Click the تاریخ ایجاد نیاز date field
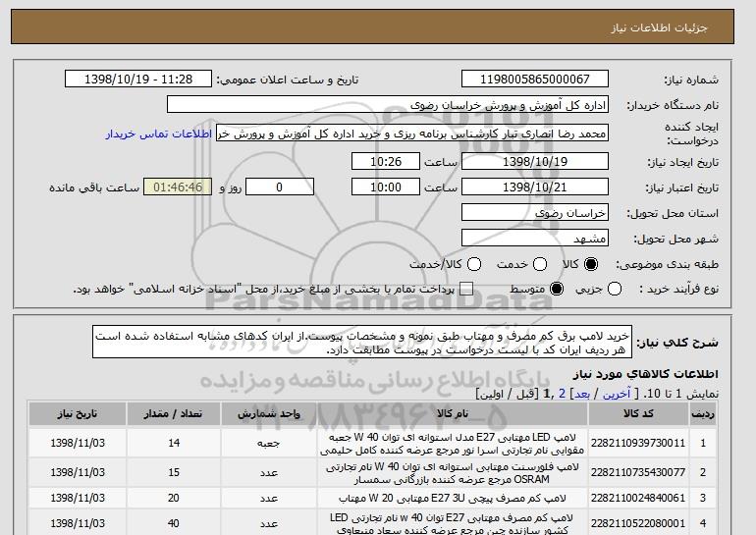Image resolution: width=756 pixels, height=535 pixels. [x=535, y=161]
